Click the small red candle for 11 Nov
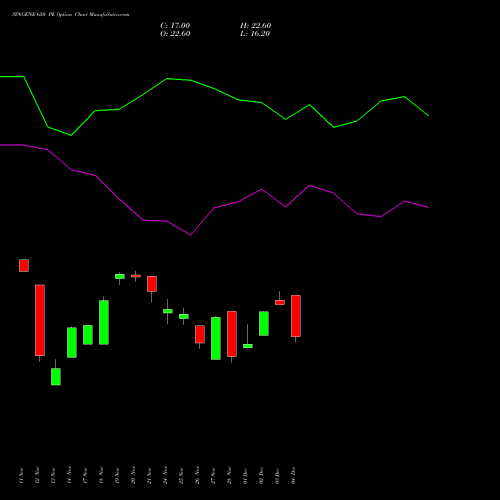 pyautogui.click(x=24, y=265)
